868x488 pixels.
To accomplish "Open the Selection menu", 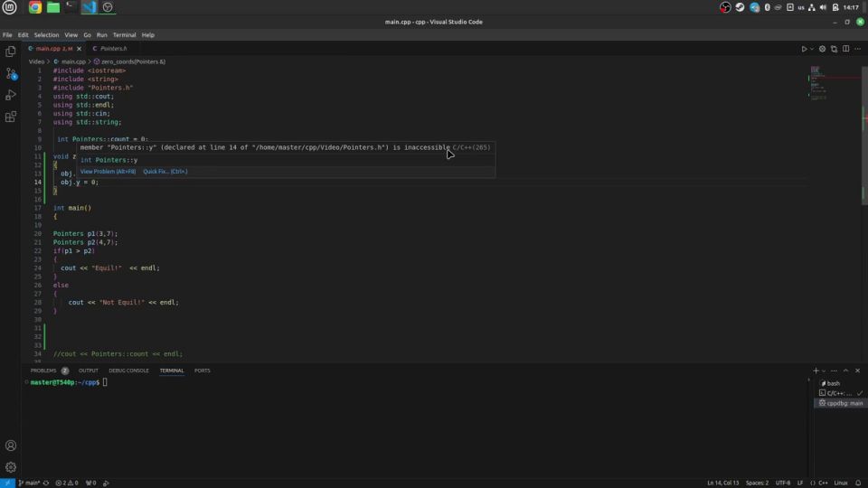I will 46,35.
